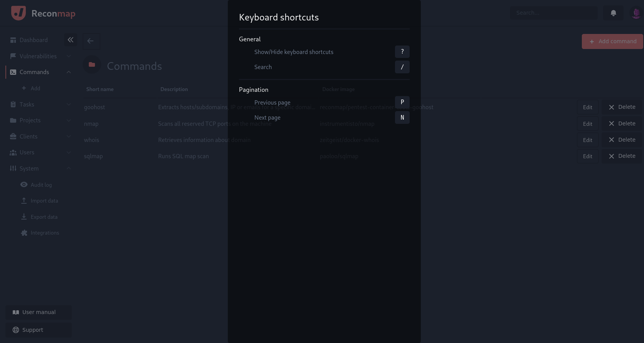Image resolution: width=644 pixels, height=343 pixels.
Task: Click 'Runs SQL map scan' description
Action: point(183,156)
